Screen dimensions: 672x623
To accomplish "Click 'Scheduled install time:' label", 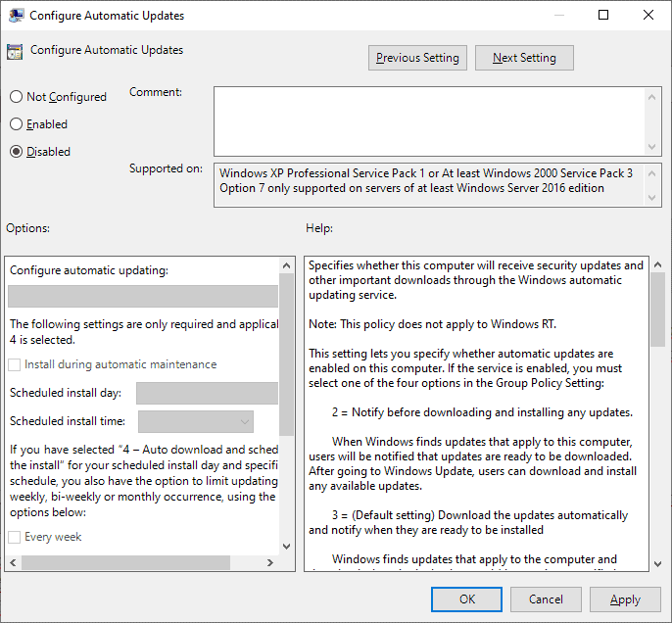I will pos(68,421).
